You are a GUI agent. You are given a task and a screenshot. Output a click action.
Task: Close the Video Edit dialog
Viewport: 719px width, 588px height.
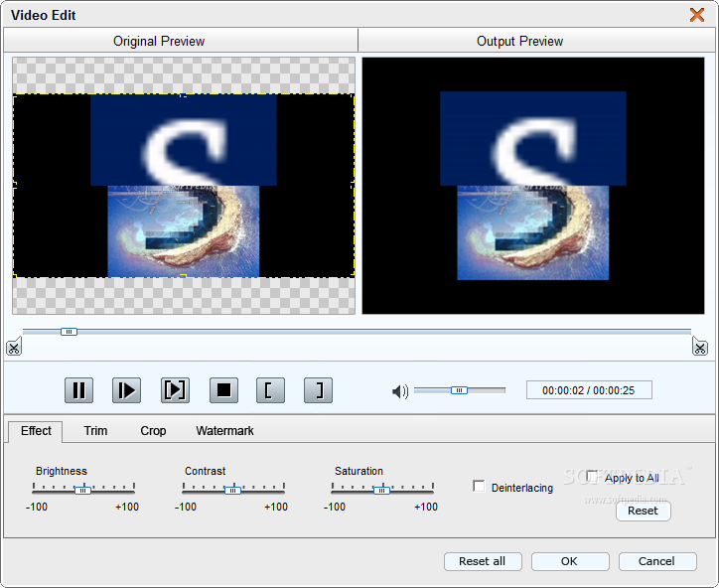tap(697, 15)
